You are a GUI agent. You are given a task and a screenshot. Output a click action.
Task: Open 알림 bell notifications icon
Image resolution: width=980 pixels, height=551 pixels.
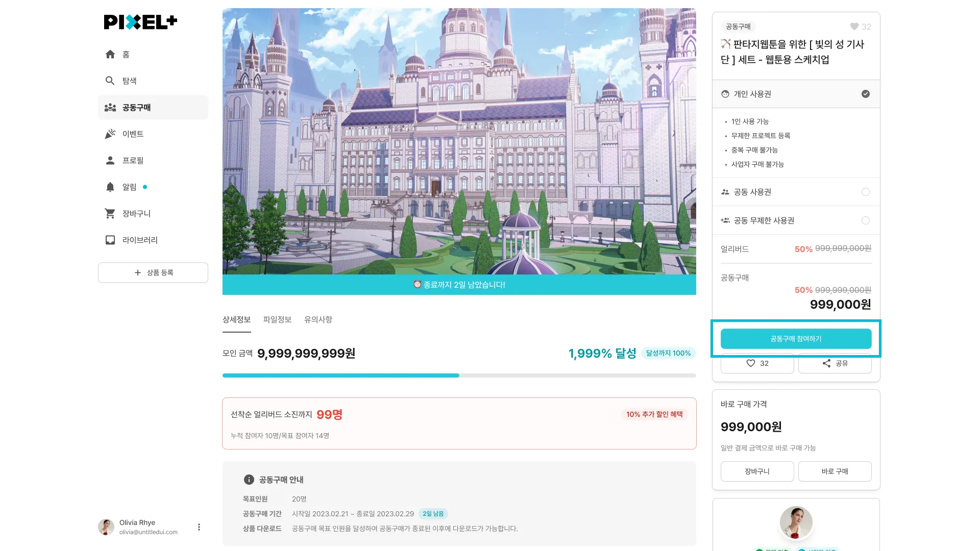click(x=110, y=187)
